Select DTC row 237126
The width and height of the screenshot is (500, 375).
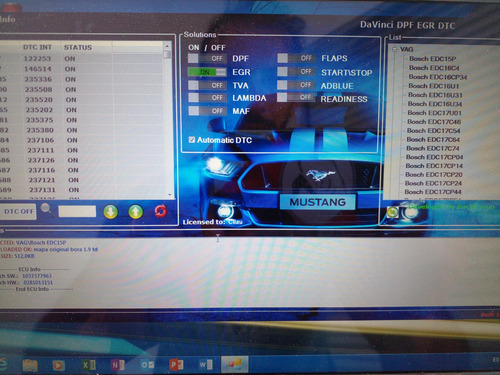tap(83, 160)
